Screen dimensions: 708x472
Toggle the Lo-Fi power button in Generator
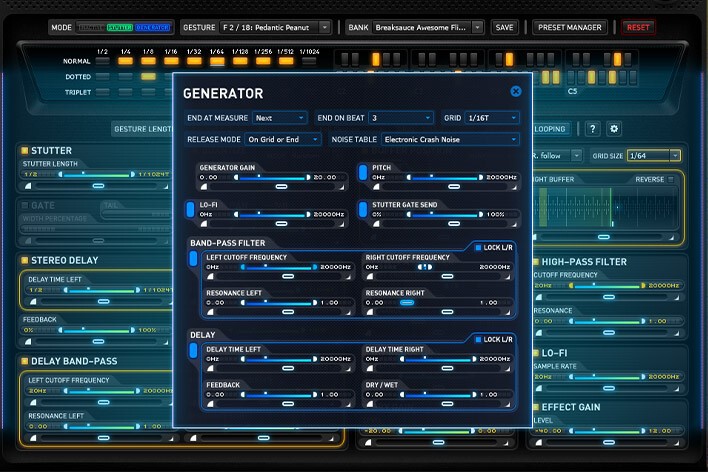coord(190,209)
